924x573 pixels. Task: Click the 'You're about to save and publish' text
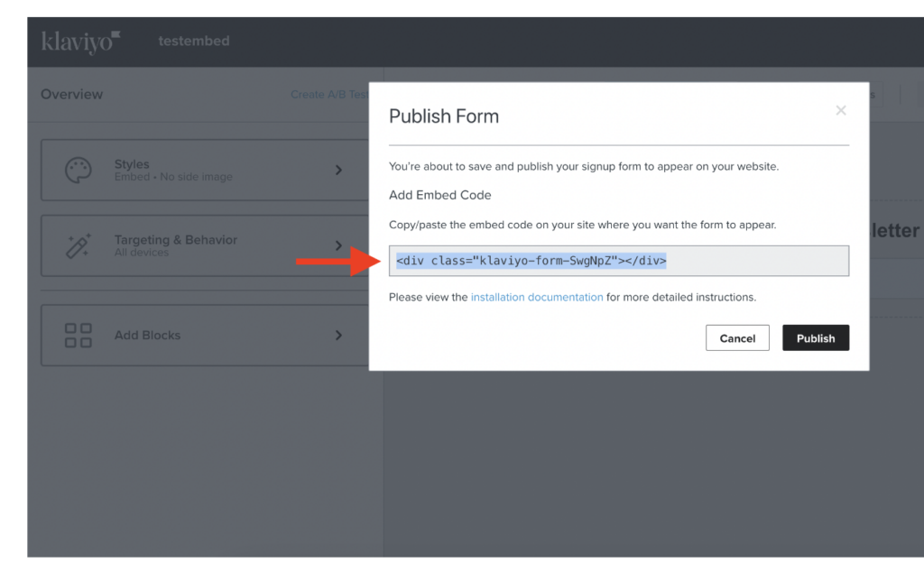point(584,166)
